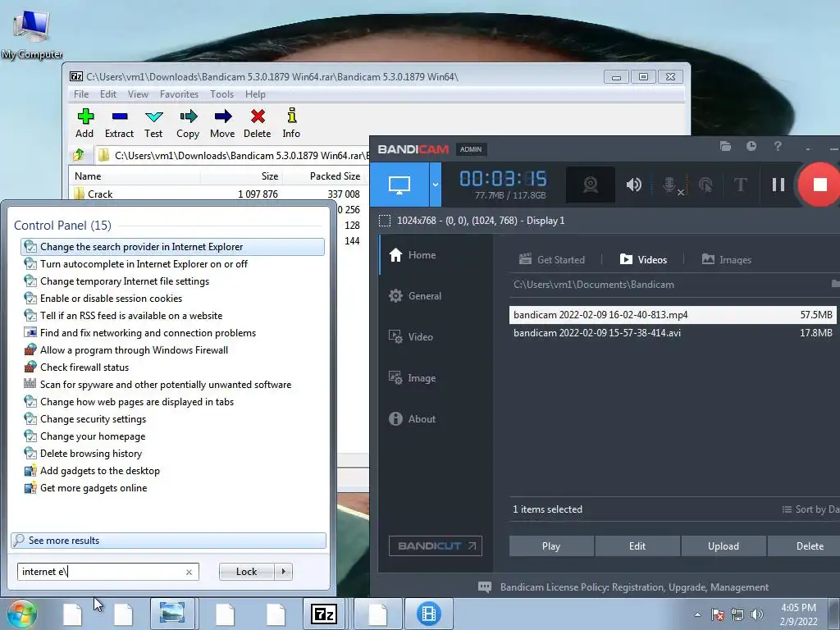Screen dimensions: 840x630
Task: Open the Help menu in 7-Zip
Action: (x=256, y=94)
